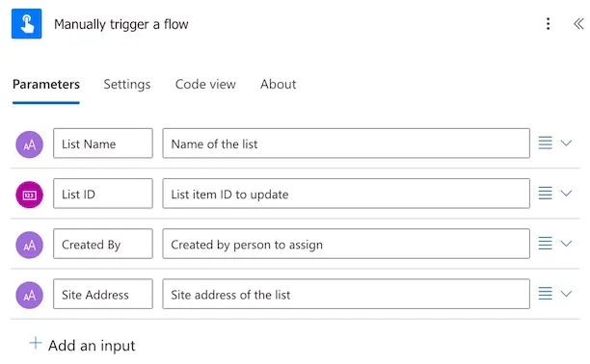Screen dimensions: 590x364
Task: Click the number type icon for List ID
Action: click(x=29, y=195)
